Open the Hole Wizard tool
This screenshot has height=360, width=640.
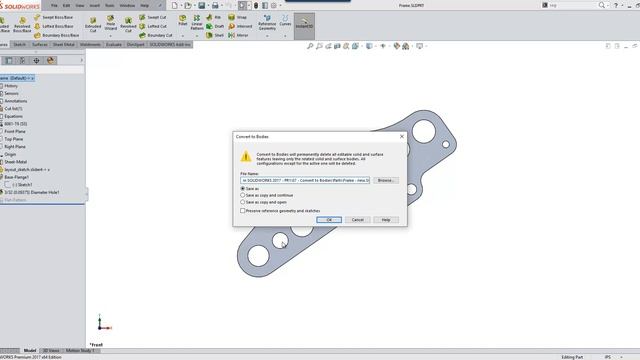click(x=111, y=23)
